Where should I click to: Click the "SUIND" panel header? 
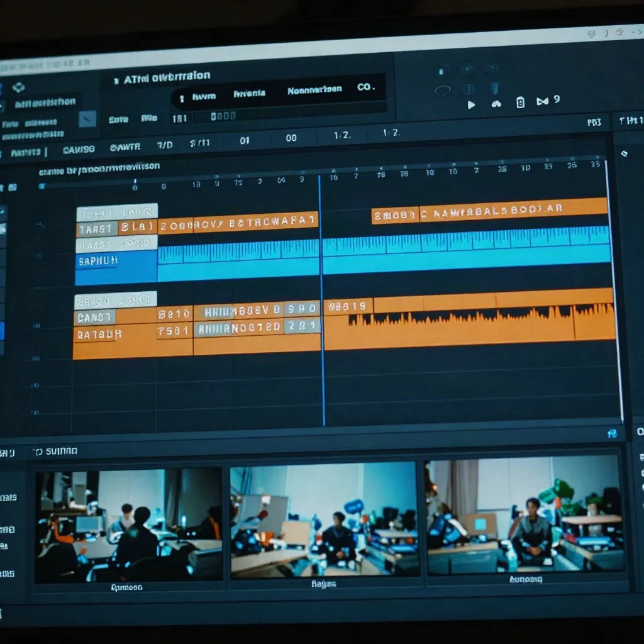tap(62, 451)
